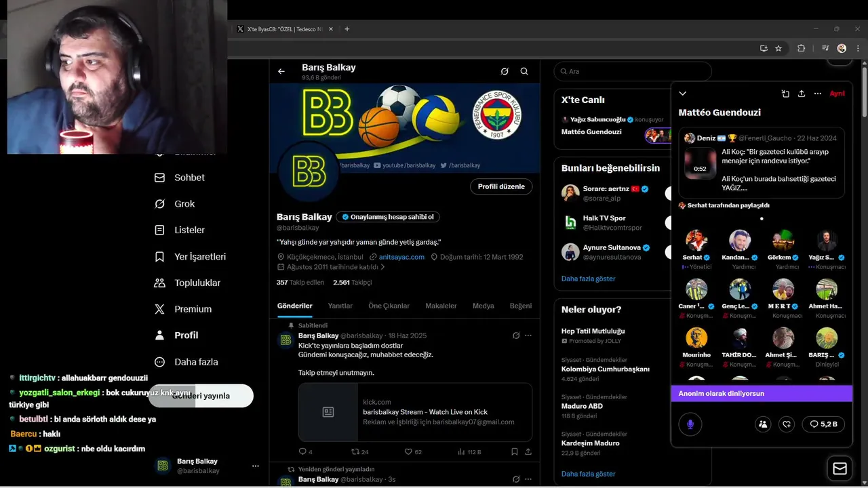
Task: Leave the Space with Ayrıl
Action: tap(837, 94)
